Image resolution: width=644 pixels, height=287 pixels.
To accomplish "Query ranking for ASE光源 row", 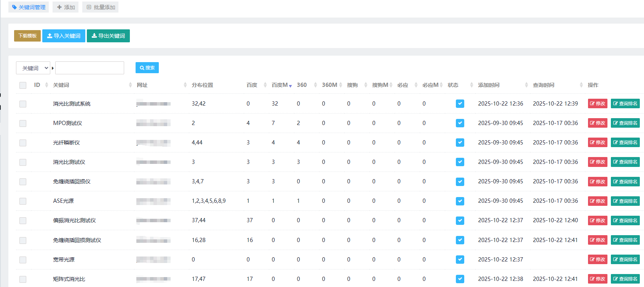I will tap(625, 201).
